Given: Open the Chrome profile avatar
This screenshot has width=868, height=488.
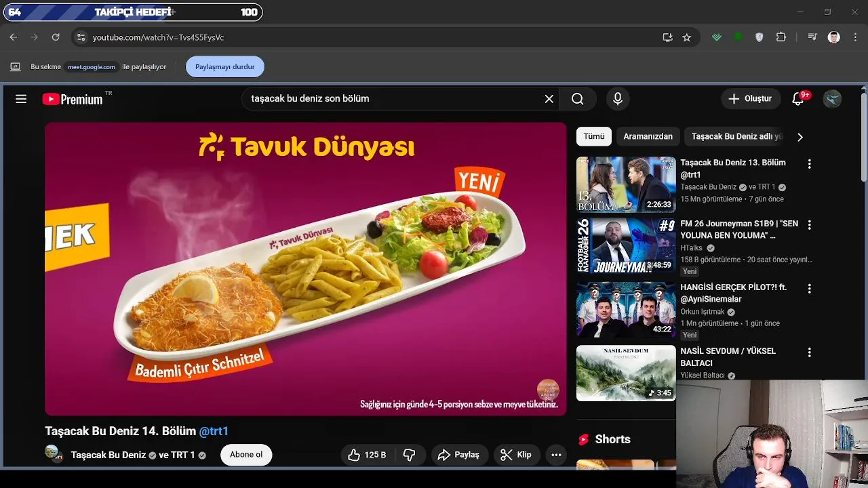Looking at the screenshot, I should [x=833, y=37].
